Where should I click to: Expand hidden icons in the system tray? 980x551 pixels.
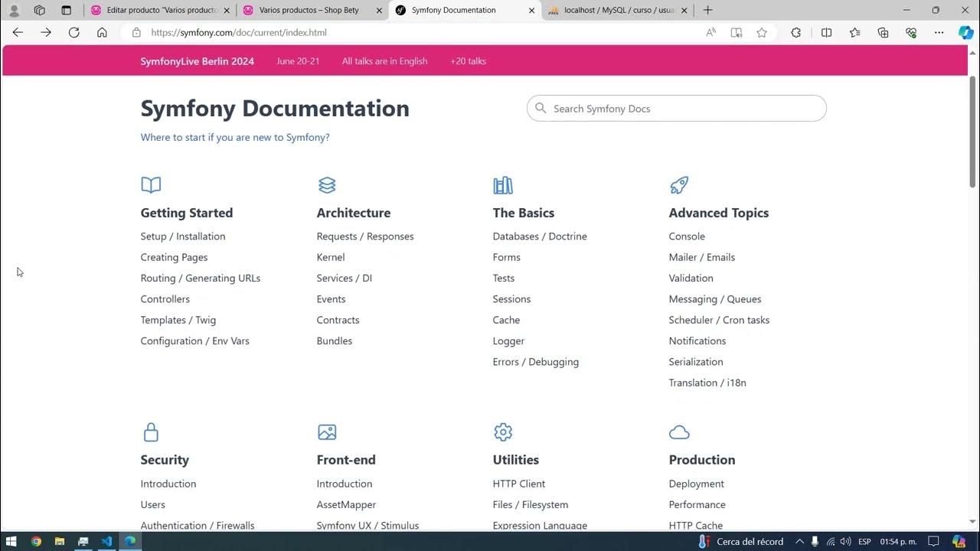click(x=799, y=541)
